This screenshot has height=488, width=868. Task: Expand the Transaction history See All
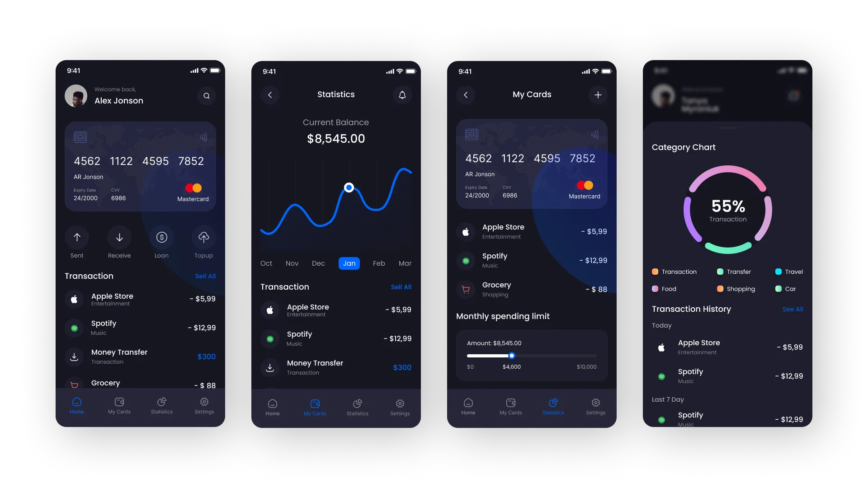pyautogui.click(x=793, y=309)
